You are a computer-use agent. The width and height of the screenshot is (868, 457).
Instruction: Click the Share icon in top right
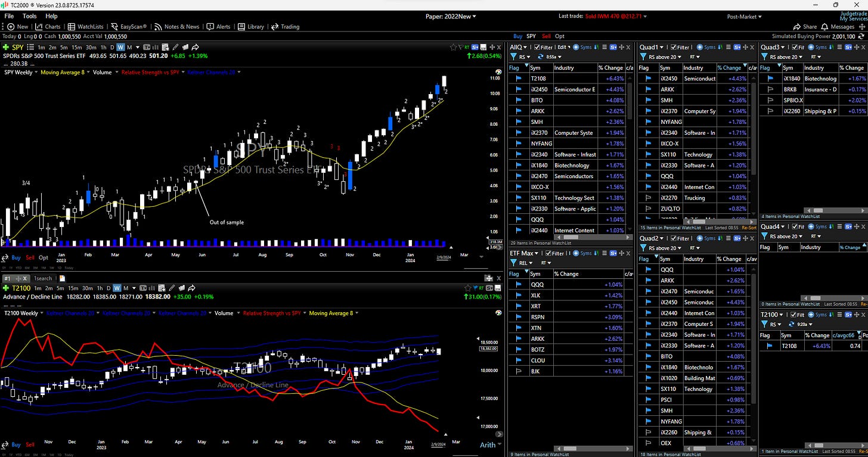click(806, 27)
